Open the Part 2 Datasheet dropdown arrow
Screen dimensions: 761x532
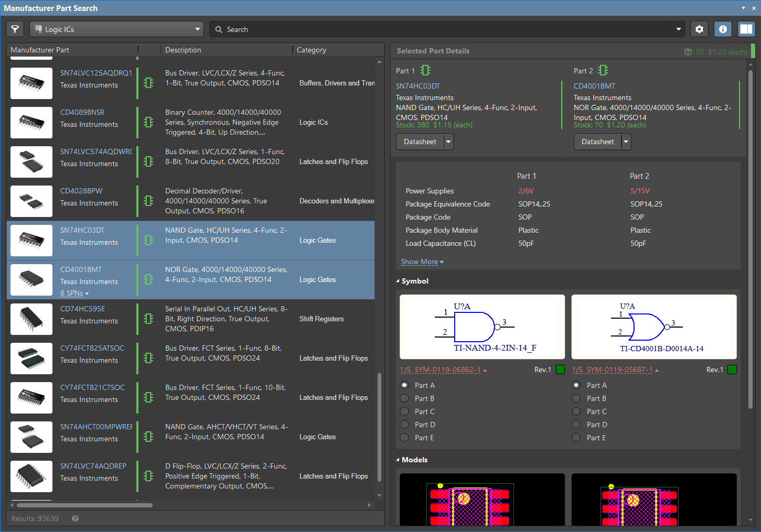626,142
